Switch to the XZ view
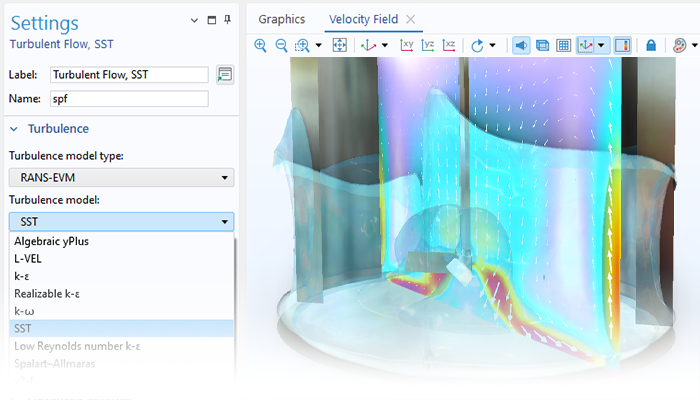The height and width of the screenshot is (400, 700). pyautogui.click(x=449, y=45)
